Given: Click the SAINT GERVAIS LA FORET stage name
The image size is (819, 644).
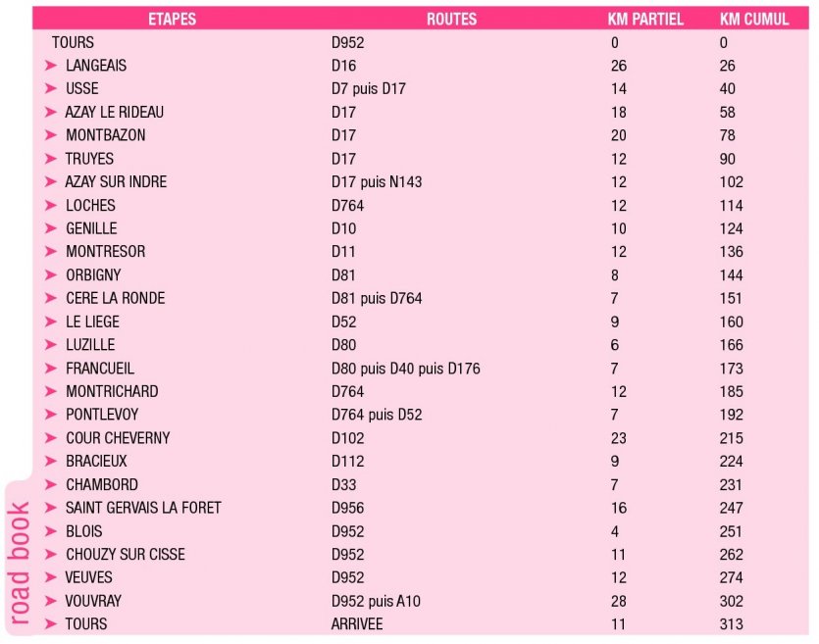Looking at the screenshot, I should (x=143, y=508).
